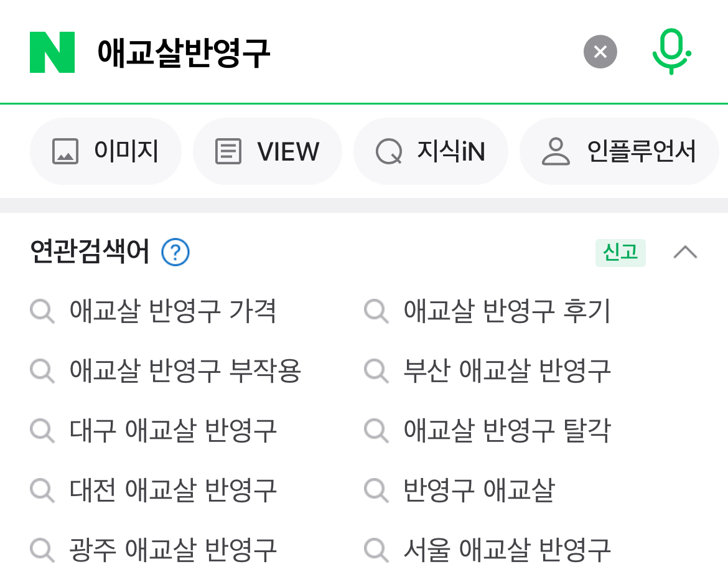
Task: Clear the search text with X button
Action: [600, 52]
